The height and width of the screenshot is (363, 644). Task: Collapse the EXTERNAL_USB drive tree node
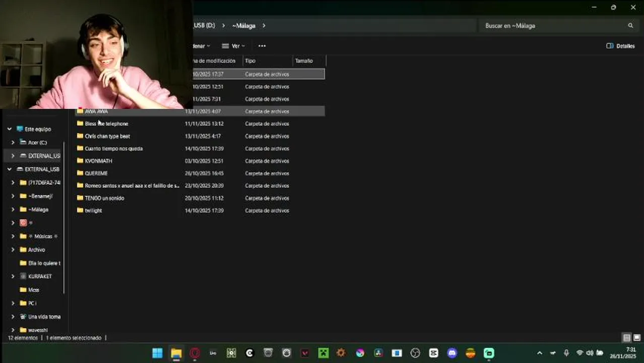tap(10, 169)
